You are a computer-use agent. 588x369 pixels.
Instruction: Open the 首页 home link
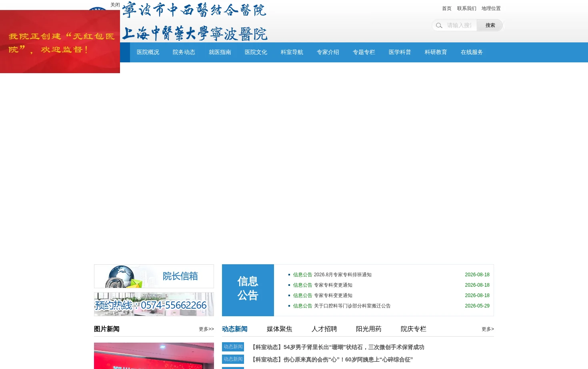[446, 8]
